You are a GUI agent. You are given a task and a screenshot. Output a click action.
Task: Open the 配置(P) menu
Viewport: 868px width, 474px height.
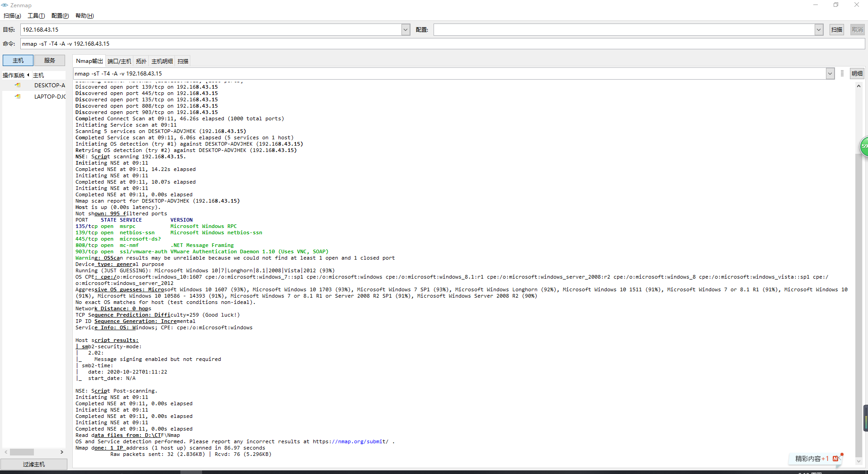[60, 16]
